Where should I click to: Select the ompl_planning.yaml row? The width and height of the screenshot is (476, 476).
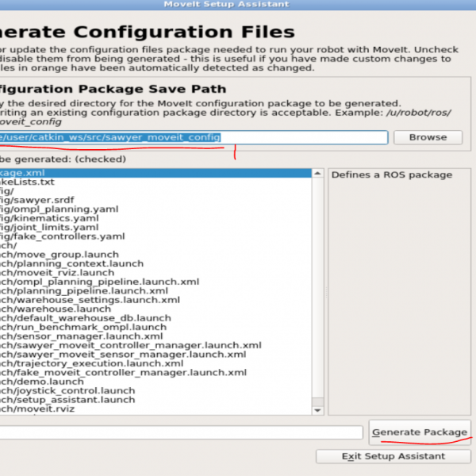click(x=155, y=209)
